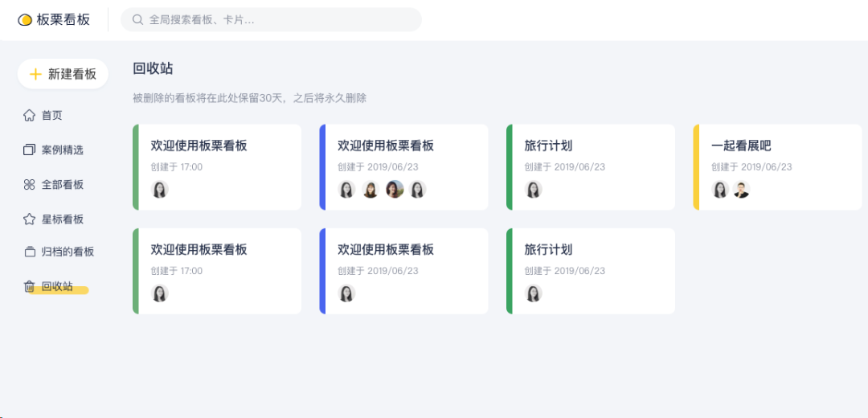
Task: Select the top-row 旅行计划 card title
Action: pos(548,145)
